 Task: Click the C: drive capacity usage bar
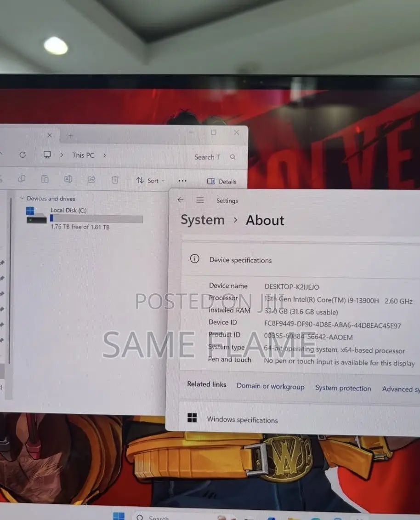[96, 218]
